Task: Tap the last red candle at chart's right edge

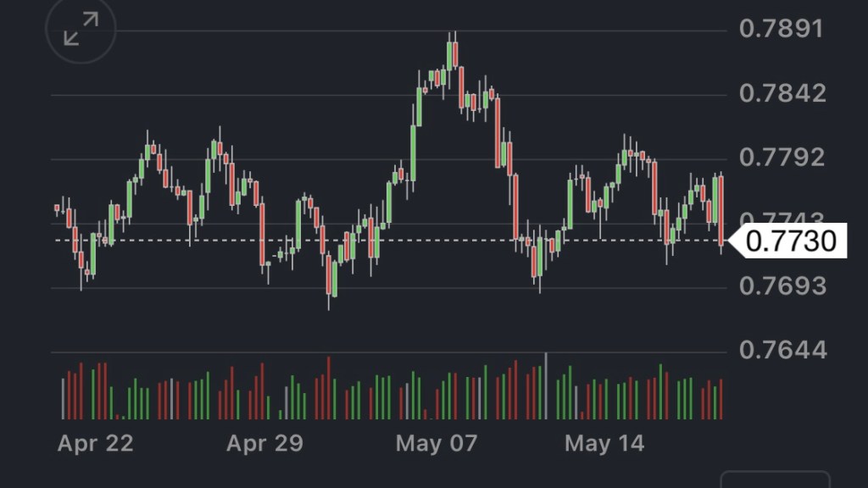Action: click(721, 212)
